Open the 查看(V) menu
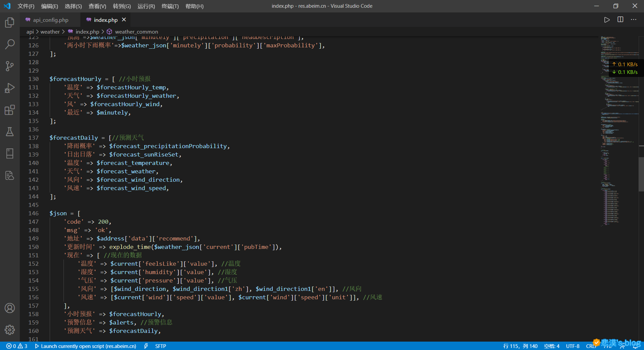The width and height of the screenshot is (644, 350). (97, 6)
